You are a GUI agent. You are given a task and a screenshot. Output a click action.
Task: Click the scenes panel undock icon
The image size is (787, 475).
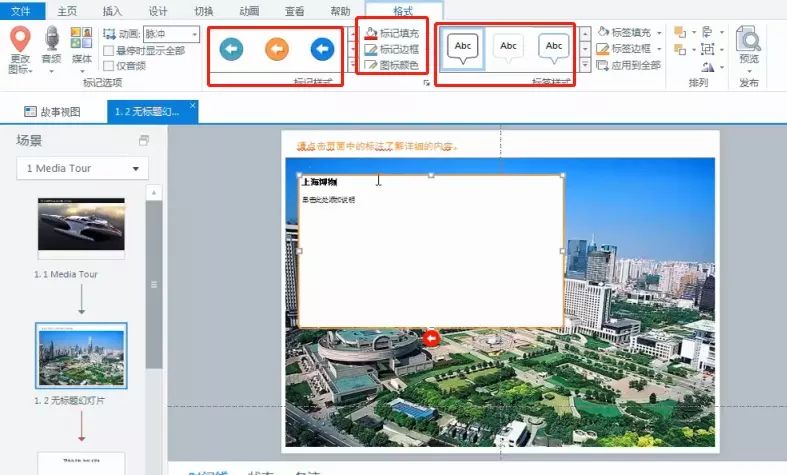[x=144, y=141]
